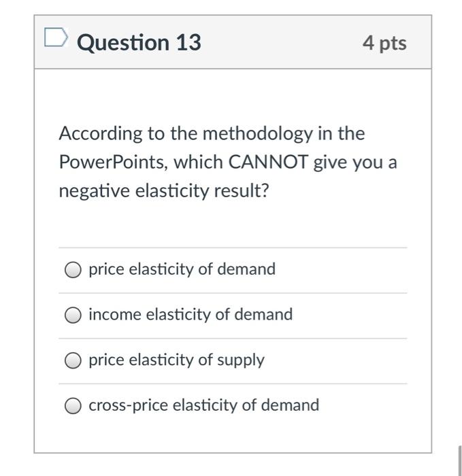Click the word 'cross-price' in the last answer

click(128, 406)
